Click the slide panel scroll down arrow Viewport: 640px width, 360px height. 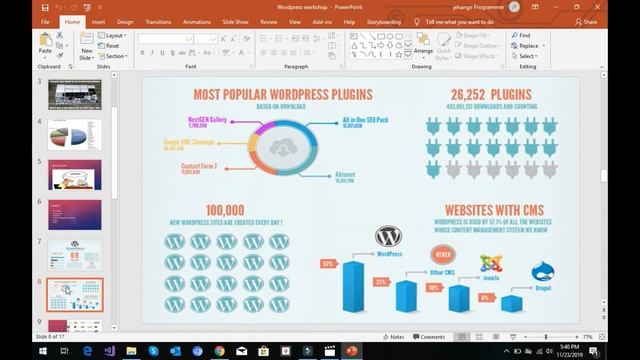pos(114,327)
